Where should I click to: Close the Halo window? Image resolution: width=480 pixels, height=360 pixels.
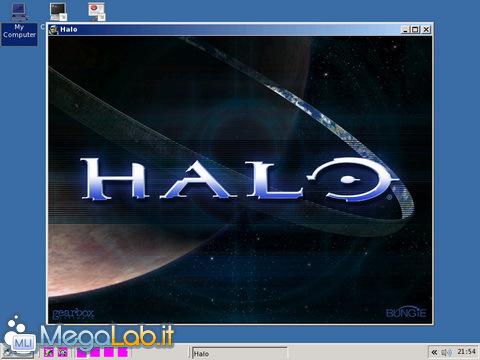coord(426,30)
